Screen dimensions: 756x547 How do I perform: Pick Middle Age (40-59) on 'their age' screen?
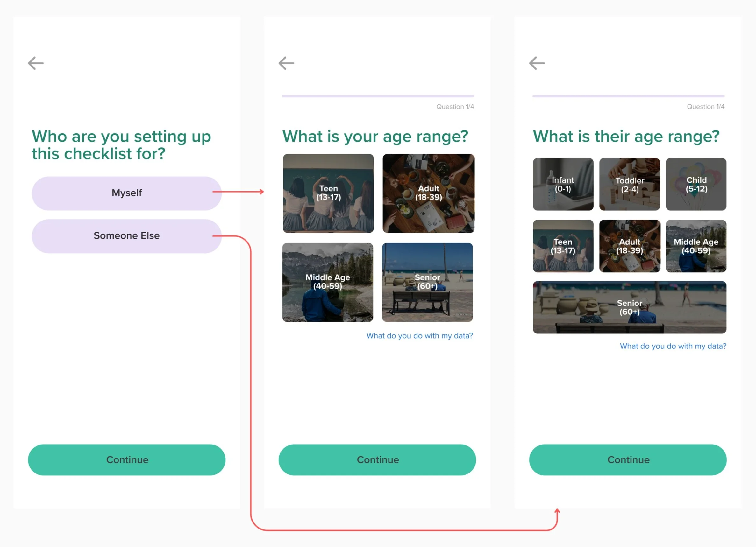(696, 246)
